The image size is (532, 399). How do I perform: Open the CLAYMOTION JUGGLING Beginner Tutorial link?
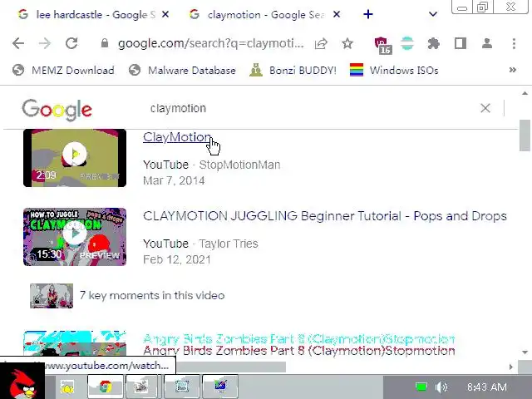(325, 216)
